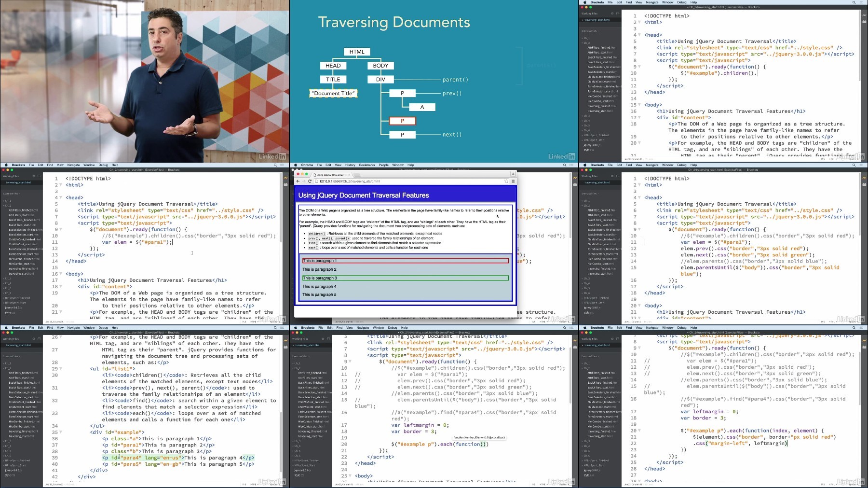This screenshot has width=868, height=488.
Task: Collapse the html tag fold in top-right Brackets frame
Action: point(639,22)
